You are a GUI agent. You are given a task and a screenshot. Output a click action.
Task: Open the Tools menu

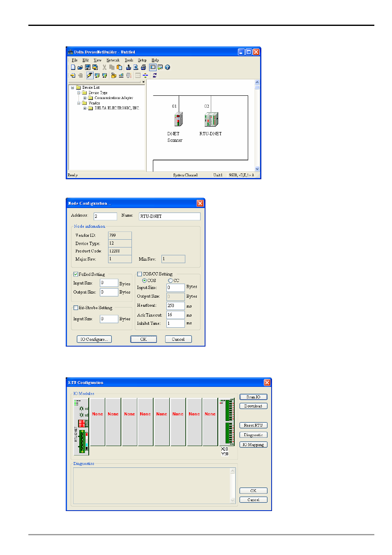(129, 60)
